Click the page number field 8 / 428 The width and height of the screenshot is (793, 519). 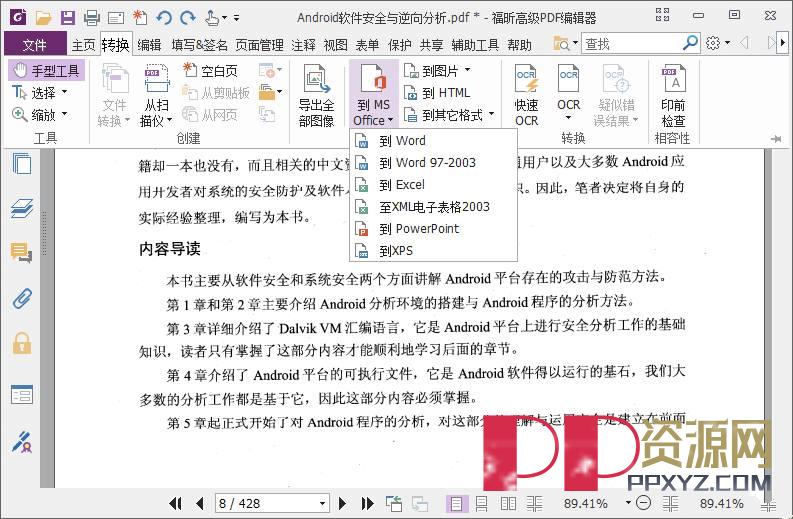272,503
